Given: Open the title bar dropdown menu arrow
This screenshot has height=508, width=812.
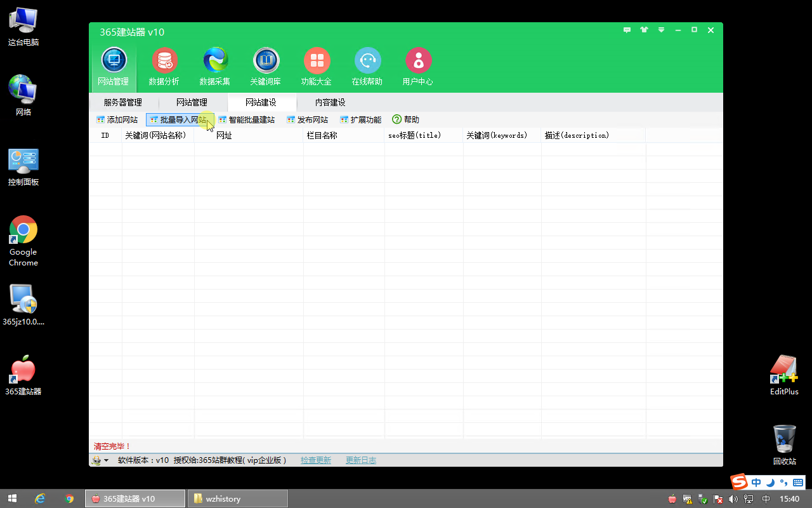Looking at the screenshot, I should click(662, 30).
